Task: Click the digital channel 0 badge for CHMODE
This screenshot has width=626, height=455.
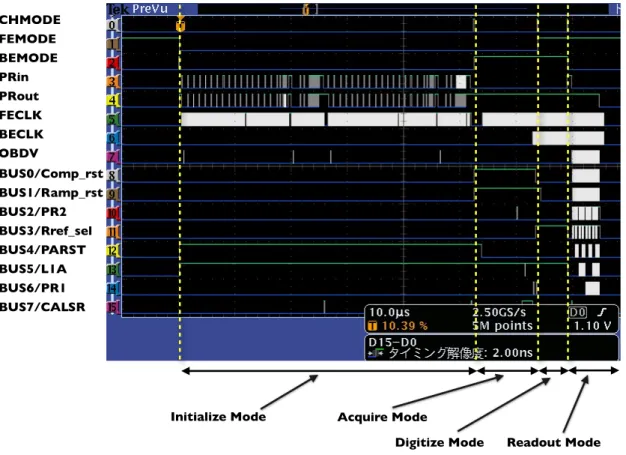Action: point(113,26)
